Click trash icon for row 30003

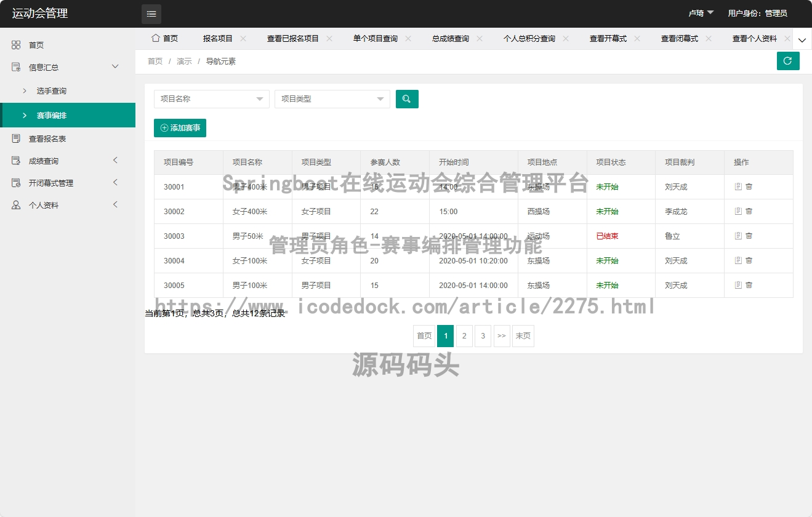tap(749, 236)
